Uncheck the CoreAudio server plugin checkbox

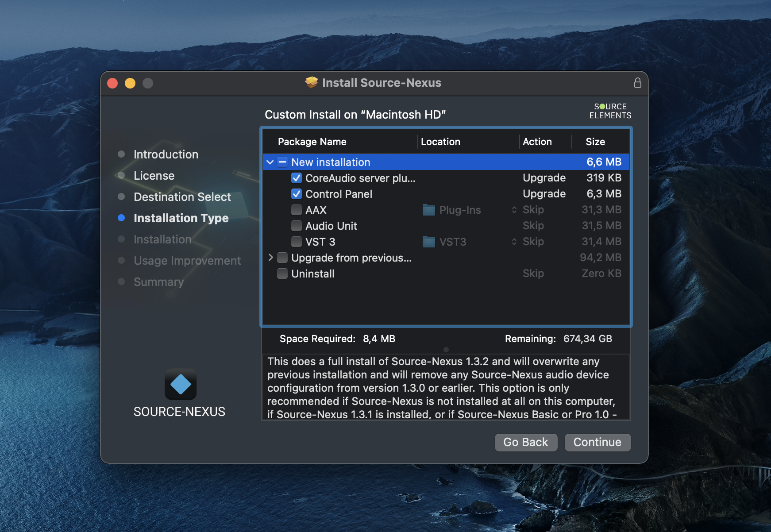[x=297, y=178]
